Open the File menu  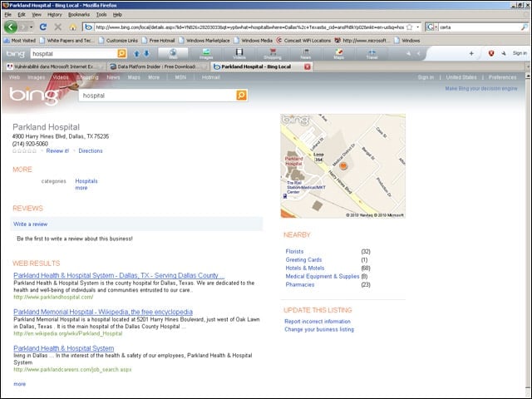(x=7, y=15)
